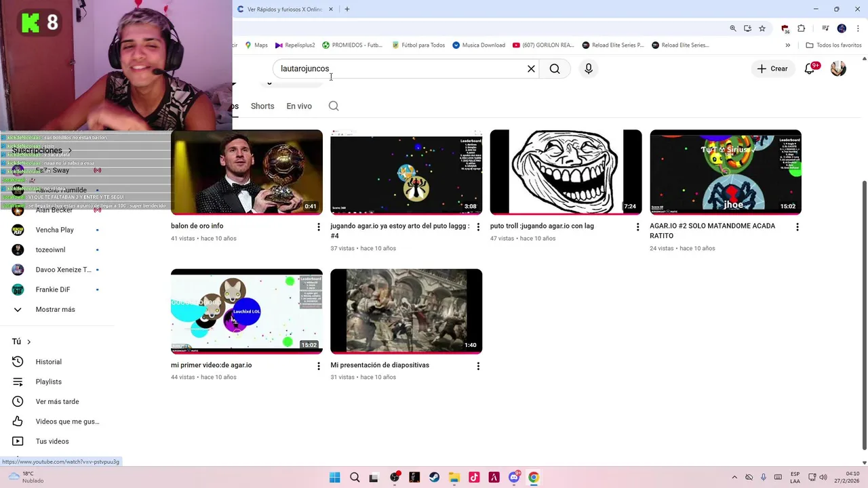The image size is (868, 488).
Task: Open YouTube notifications bell
Action: pyautogui.click(x=810, y=68)
